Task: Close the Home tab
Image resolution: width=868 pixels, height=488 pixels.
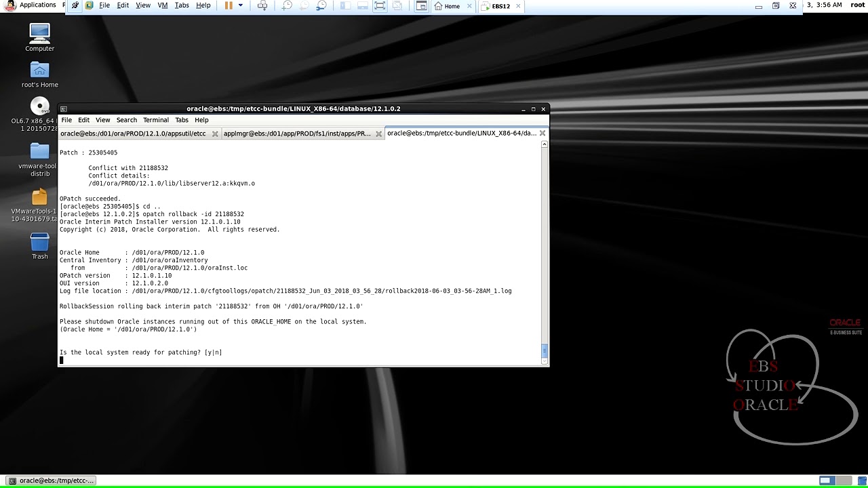Action: pyautogui.click(x=469, y=6)
